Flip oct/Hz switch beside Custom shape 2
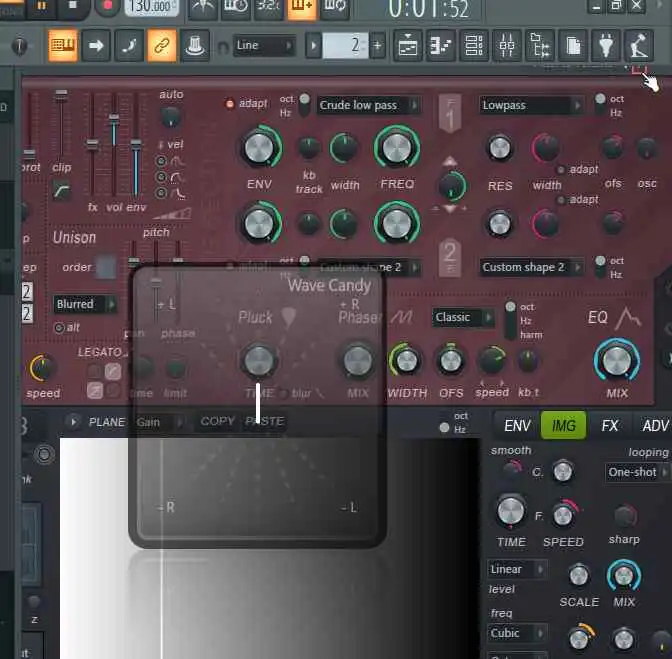This screenshot has height=659, width=672. pyautogui.click(x=600, y=267)
